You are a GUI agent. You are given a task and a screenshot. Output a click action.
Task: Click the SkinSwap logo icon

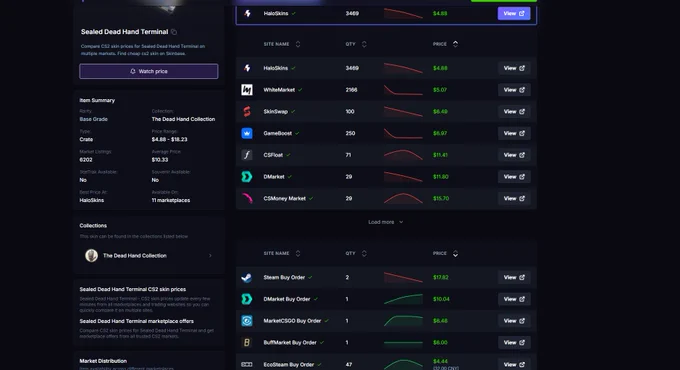pyautogui.click(x=247, y=111)
